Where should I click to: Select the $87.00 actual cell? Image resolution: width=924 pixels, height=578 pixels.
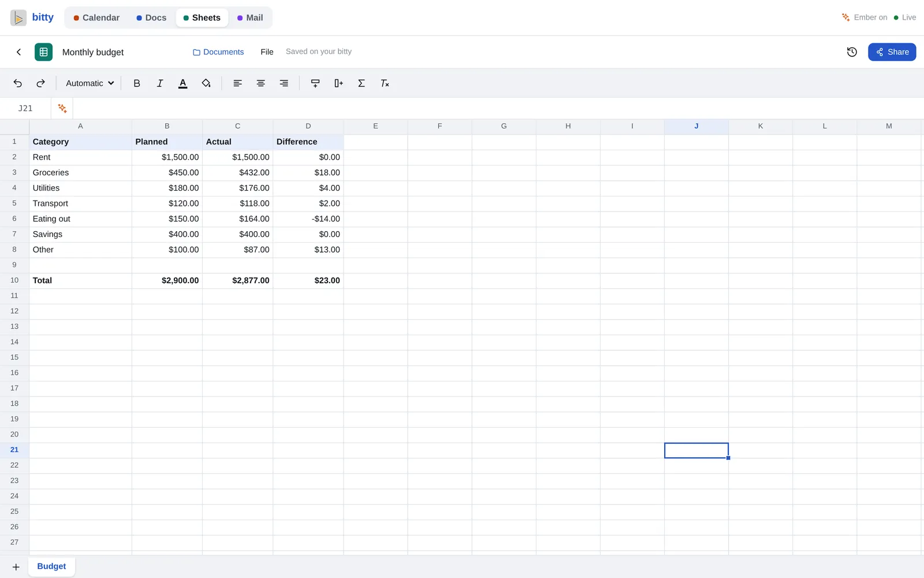237,250
